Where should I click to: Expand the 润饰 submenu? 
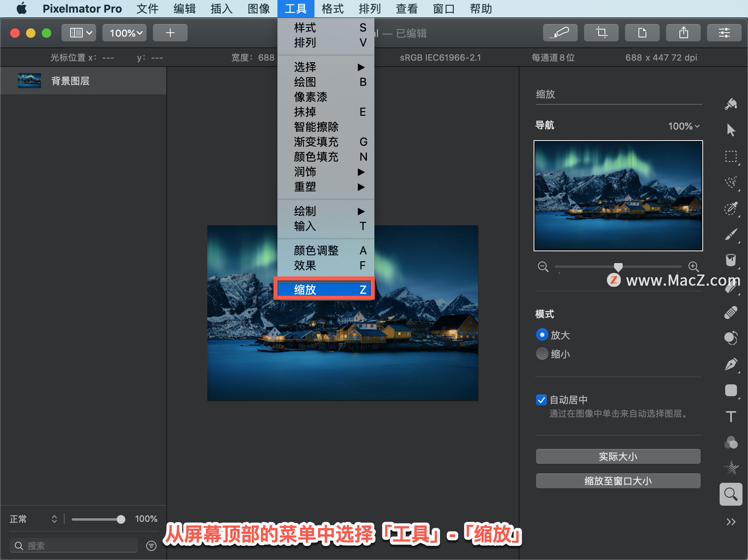(x=326, y=172)
